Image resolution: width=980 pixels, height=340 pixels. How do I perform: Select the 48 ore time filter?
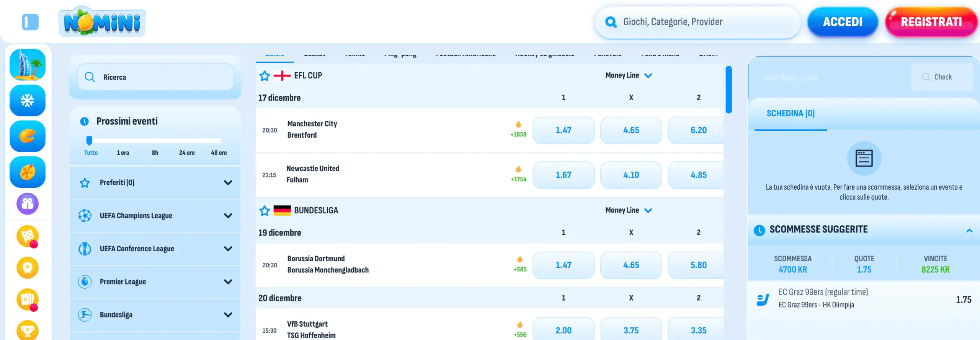coord(219,153)
